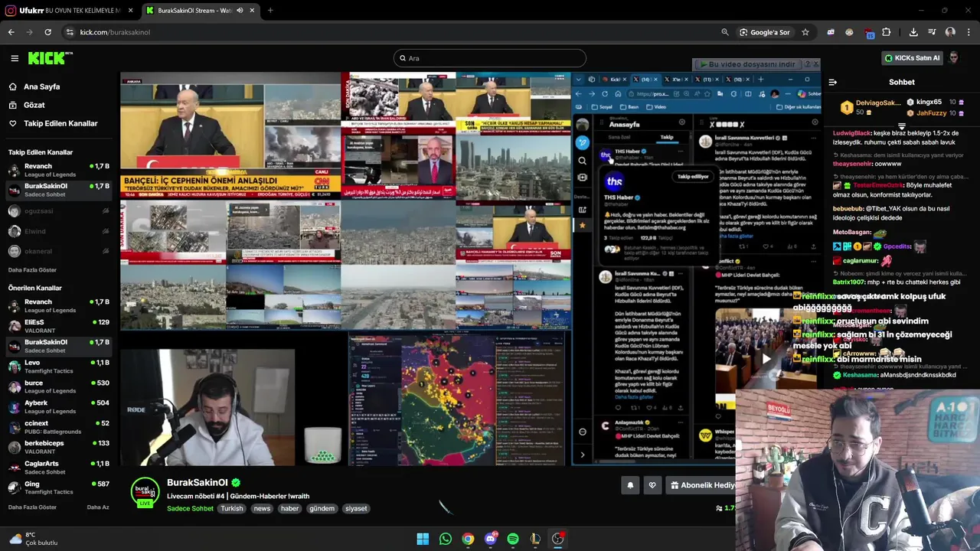Open the Windows Start menu
Viewport: 980px width, 551px height.
click(423, 539)
